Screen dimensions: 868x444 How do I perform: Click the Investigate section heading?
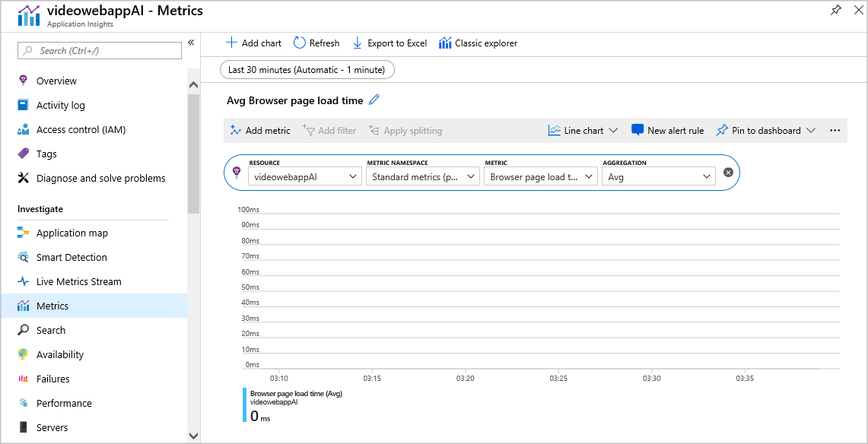tap(40, 209)
